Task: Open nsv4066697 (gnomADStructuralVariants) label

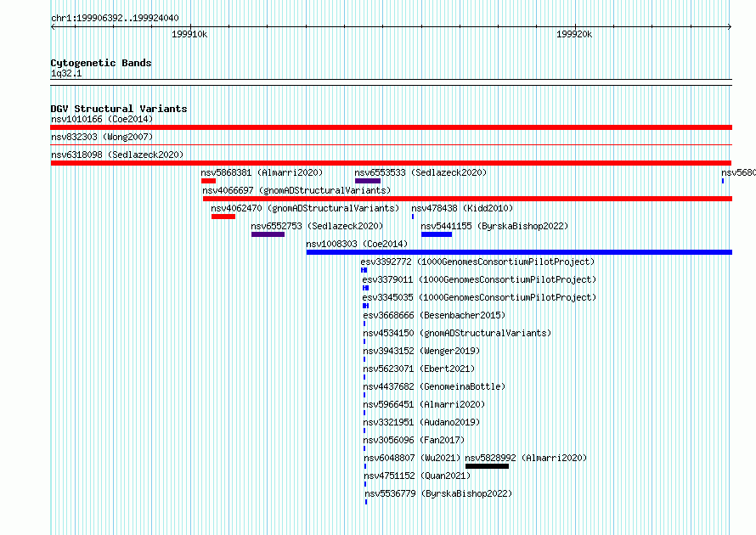Action: coord(296,190)
